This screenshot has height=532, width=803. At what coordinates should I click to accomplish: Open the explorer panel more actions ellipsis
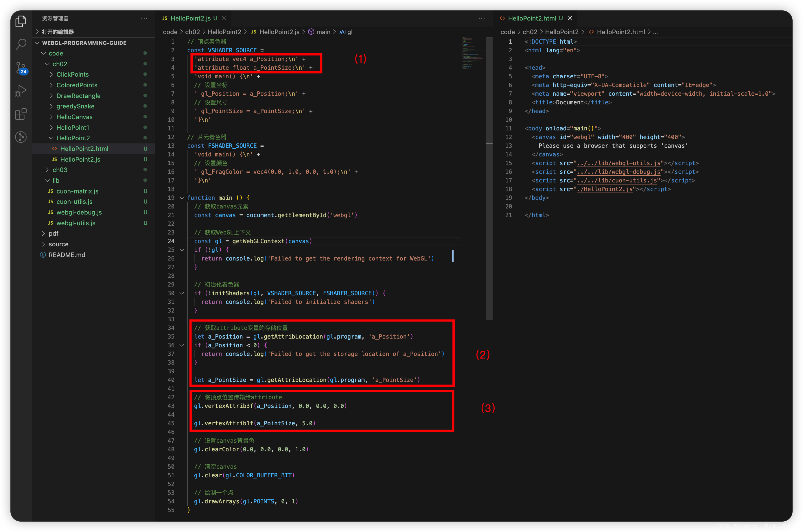[144, 18]
